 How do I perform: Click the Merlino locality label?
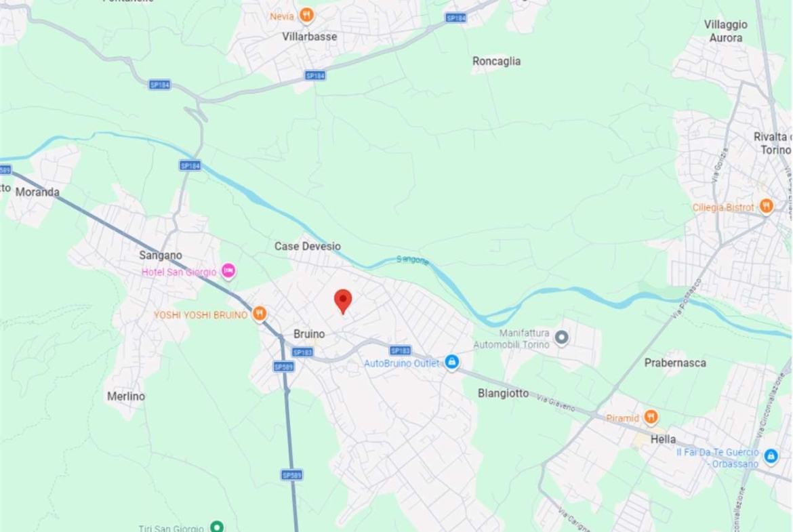pos(126,396)
